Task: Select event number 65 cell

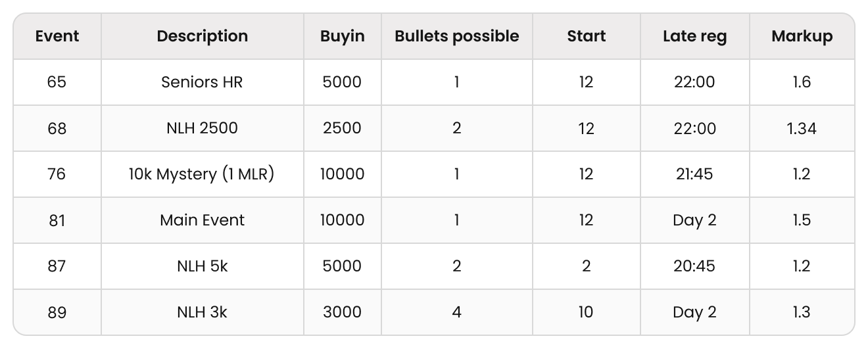Action: click(57, 82)
